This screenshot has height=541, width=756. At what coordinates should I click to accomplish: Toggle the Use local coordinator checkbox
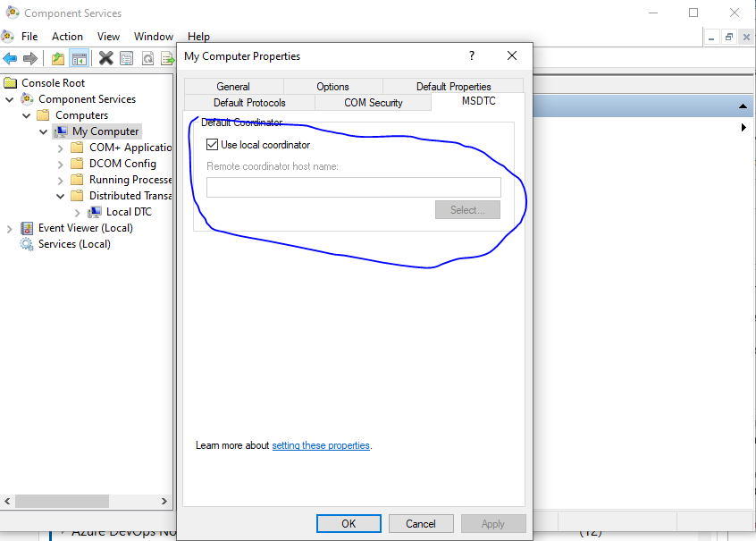coord(212,144)
